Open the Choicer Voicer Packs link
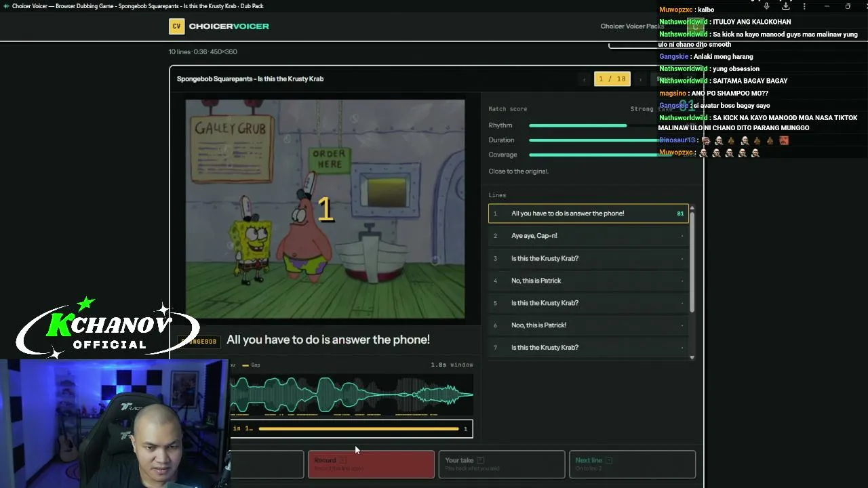This screenshot has width=868, height=488. 632,26
